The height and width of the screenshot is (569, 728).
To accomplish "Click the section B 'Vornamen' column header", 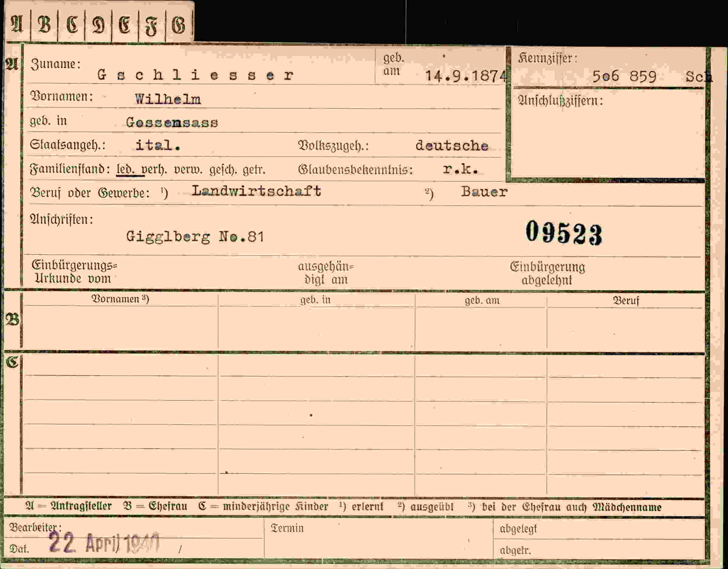I will pos(120,299).
